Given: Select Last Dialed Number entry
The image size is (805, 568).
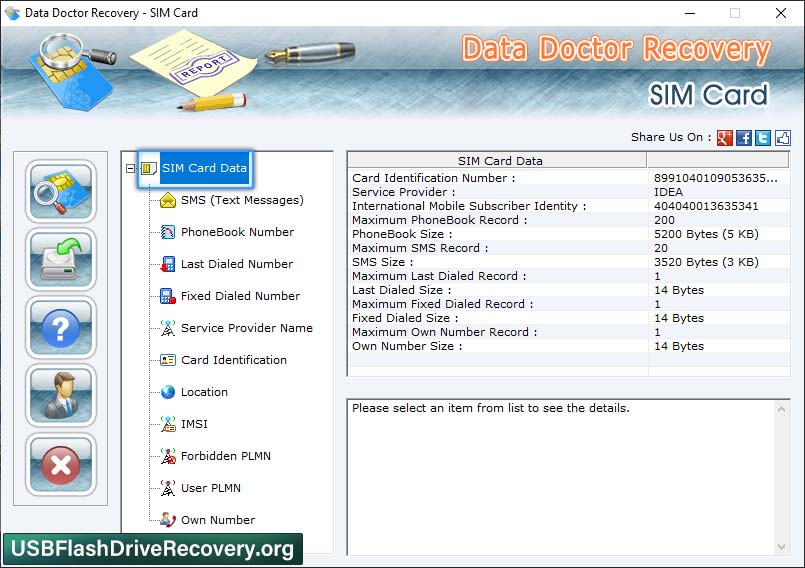Looking at the screenshot, I should coord(237,264).
